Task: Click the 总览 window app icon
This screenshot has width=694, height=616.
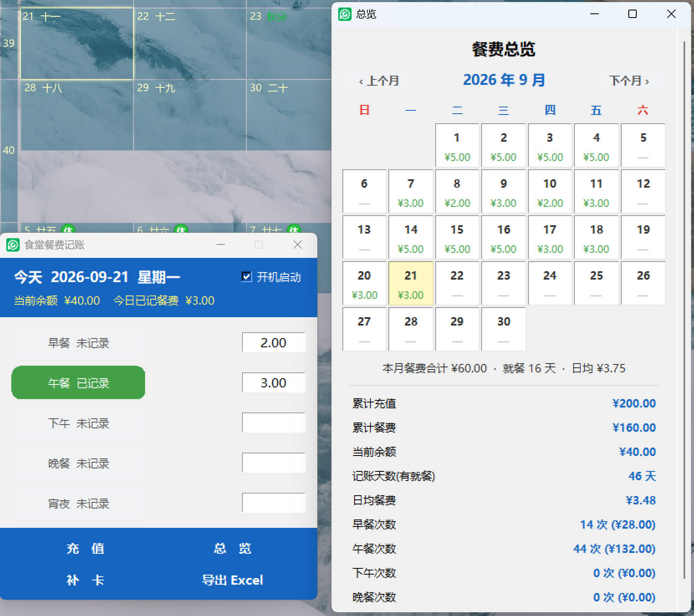Action: 345,14
